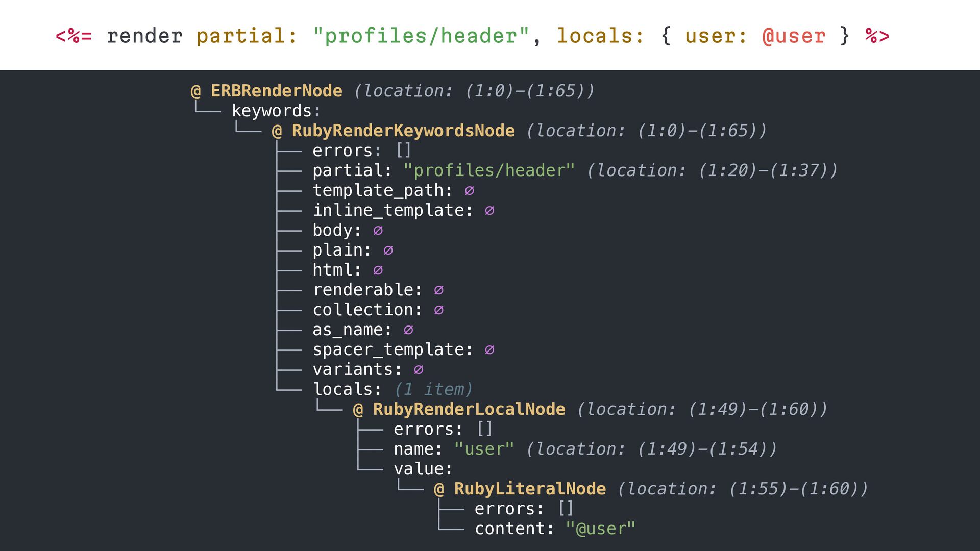Screen dimensions: 980x551
Task: Select the ERBRenderNode tree node
Action: [276, 91]
